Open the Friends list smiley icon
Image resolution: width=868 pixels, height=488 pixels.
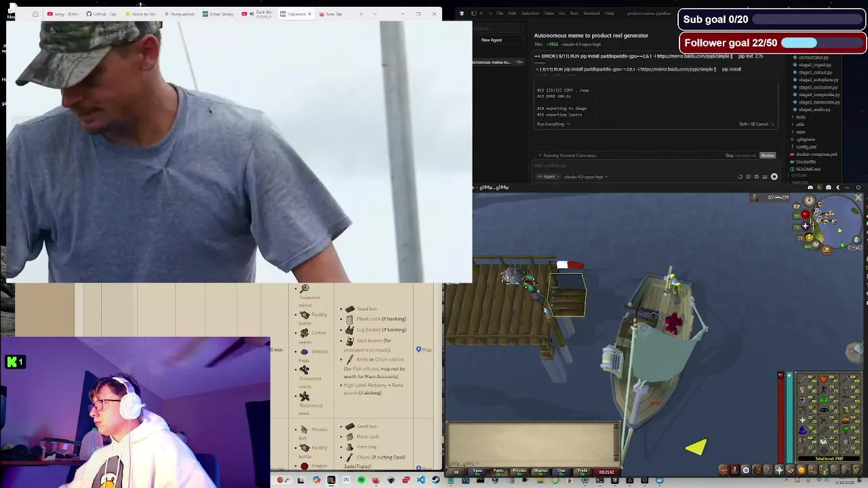coord(802,470)
